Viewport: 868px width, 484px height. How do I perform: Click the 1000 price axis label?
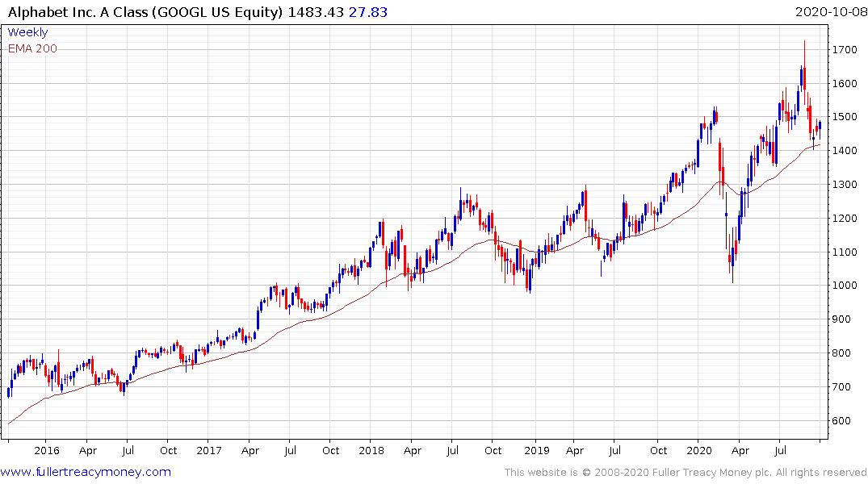[845, 286]
